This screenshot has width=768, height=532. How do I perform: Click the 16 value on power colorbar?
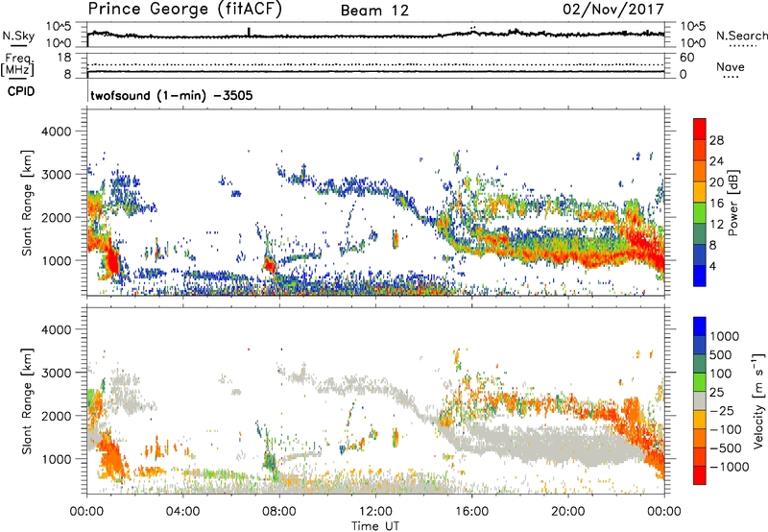(716, 204)
